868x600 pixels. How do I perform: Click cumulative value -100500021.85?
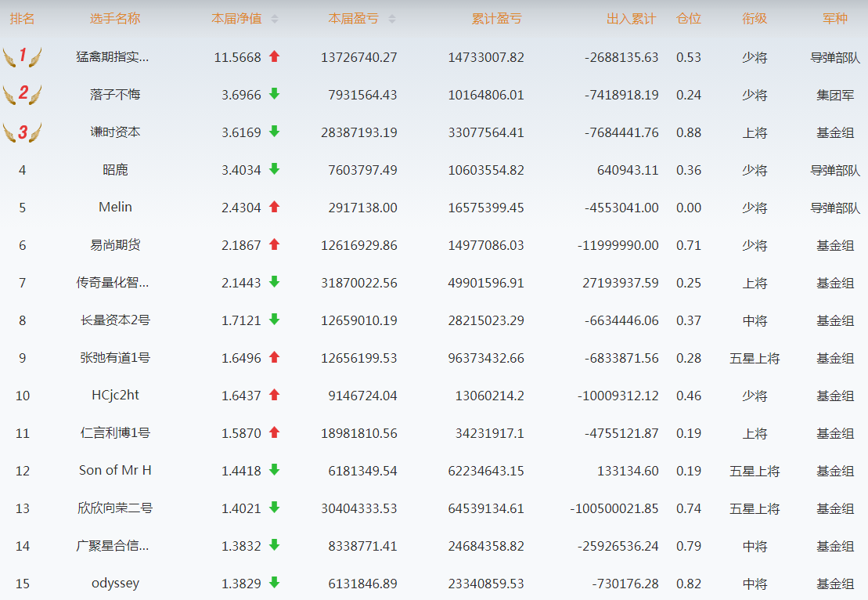pyautogui.click(x=614, y=508)
